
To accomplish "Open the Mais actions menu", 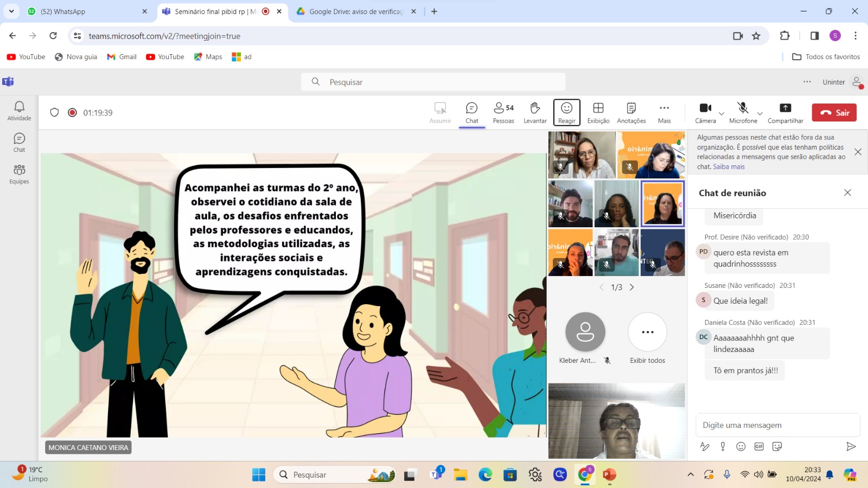I will click(x=664, y=112).
